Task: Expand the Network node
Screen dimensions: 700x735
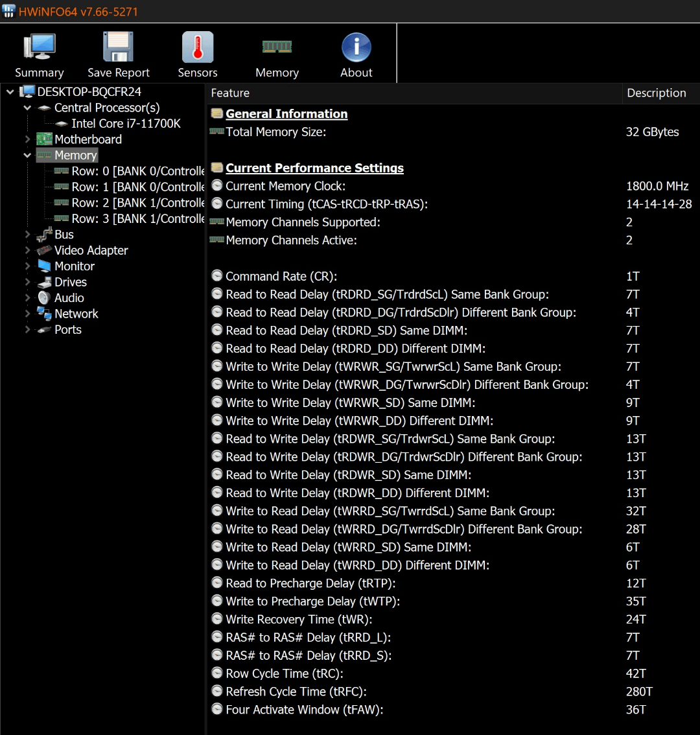Action: tap(27, 314)
